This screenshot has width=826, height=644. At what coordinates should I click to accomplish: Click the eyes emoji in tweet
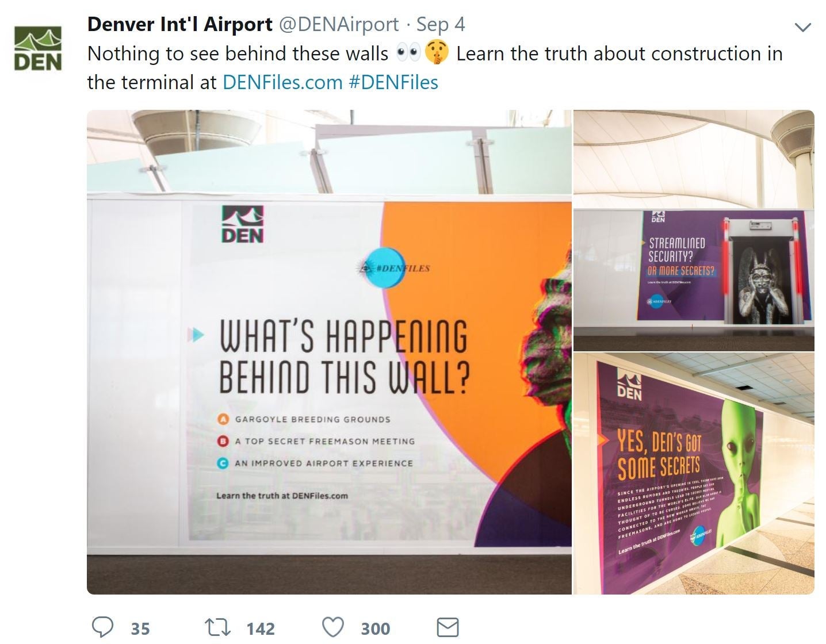click(408, 53)
